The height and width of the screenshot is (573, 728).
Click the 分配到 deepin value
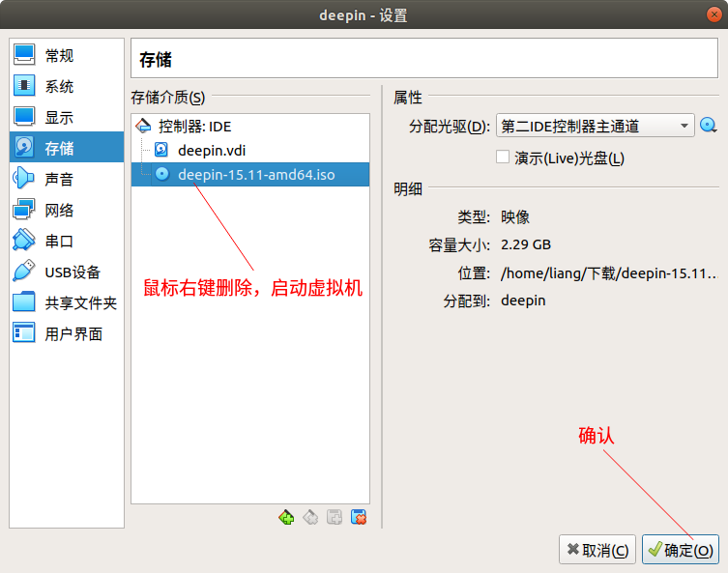pyautogui.click(x=523, y=301)
